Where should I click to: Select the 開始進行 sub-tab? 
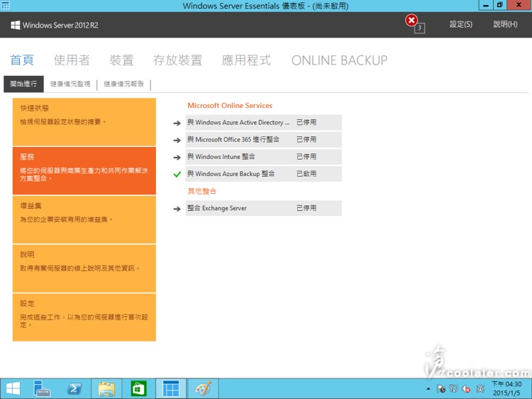pos(23,84)
